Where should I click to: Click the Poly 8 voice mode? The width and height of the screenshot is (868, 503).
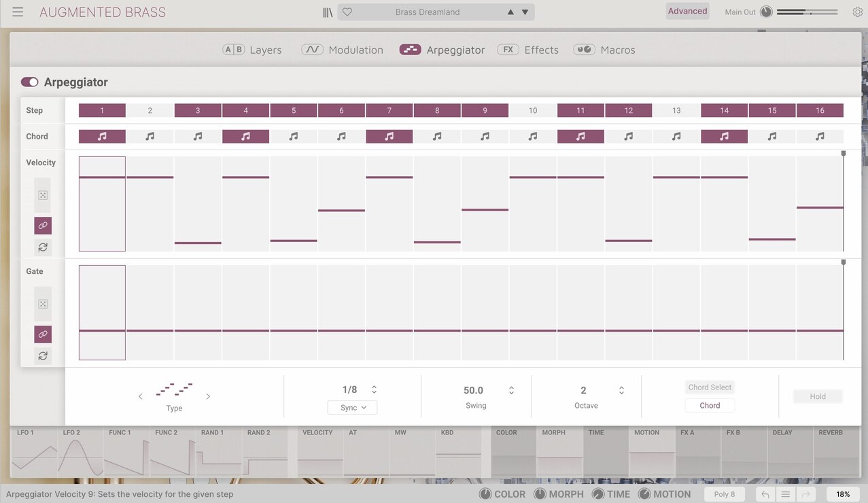[725, 494]
